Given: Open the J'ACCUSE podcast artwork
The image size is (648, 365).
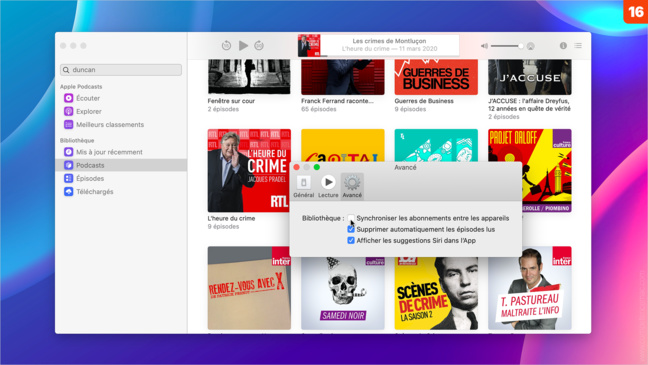Looking at the screenshot, I should [530, 77].
